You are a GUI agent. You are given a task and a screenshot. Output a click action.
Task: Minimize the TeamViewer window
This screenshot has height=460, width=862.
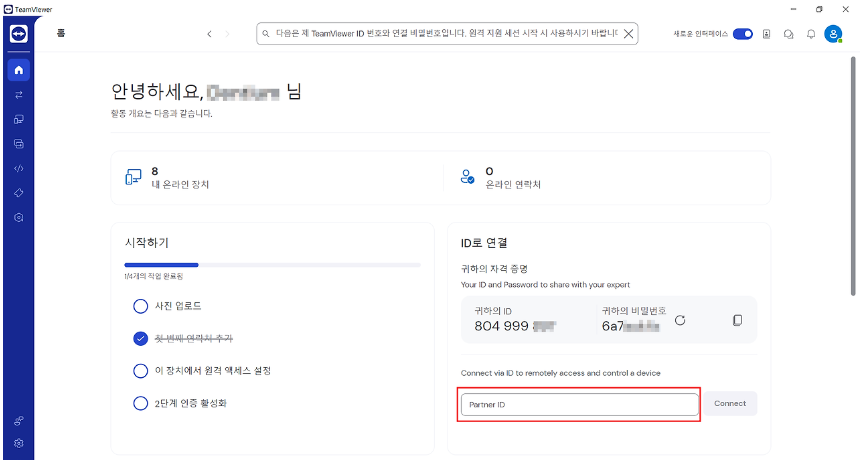pyautogui.click(x=793, y=9)
